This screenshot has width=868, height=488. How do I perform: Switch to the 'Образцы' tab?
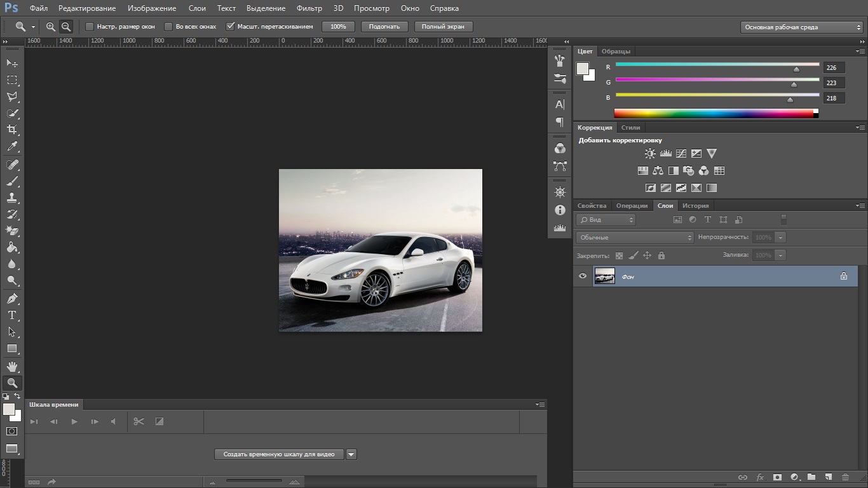point(616,51)
